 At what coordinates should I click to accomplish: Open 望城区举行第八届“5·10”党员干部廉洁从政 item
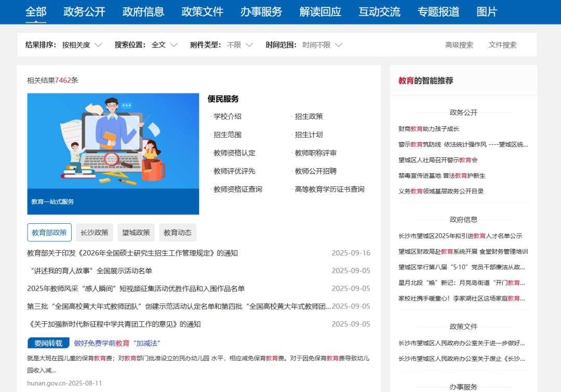462,267
